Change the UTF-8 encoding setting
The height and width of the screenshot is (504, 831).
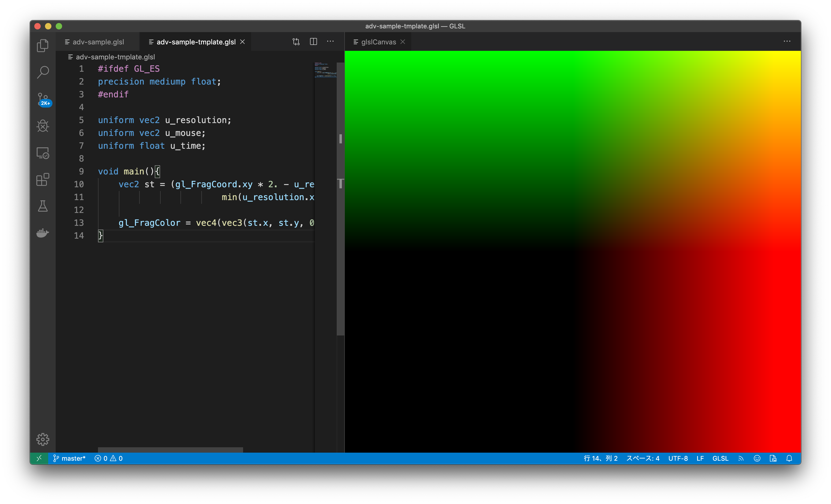click(678, 458)
